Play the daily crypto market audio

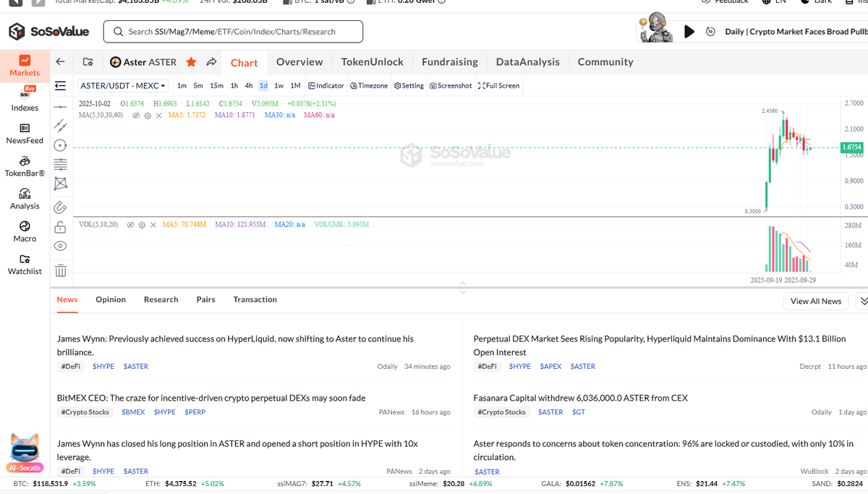click(x=689, y=31)
